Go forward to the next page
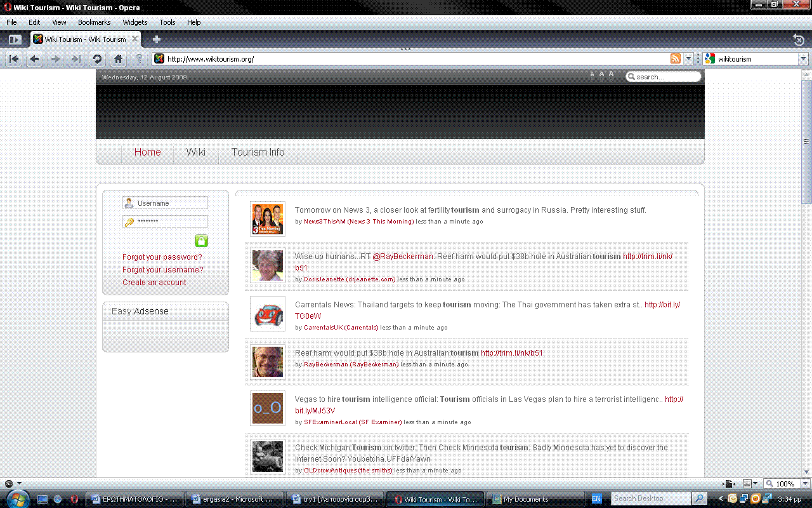The width and height of the screenshot is (812, 508). point(56,59)
